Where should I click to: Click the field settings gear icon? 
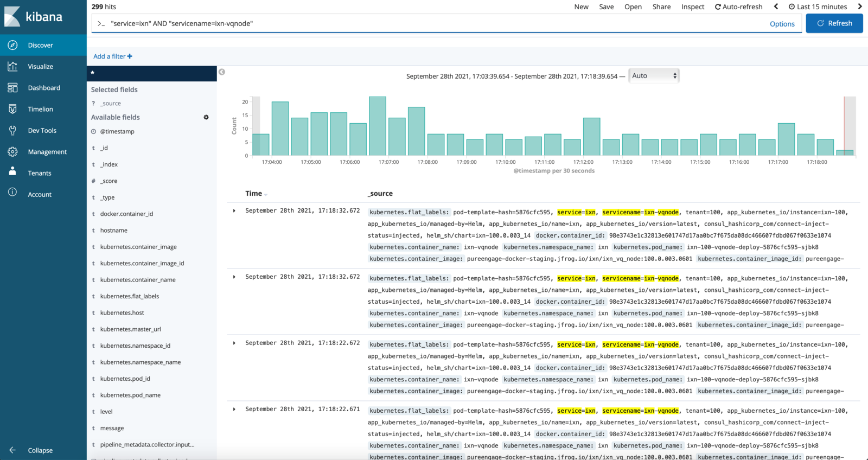206,117
